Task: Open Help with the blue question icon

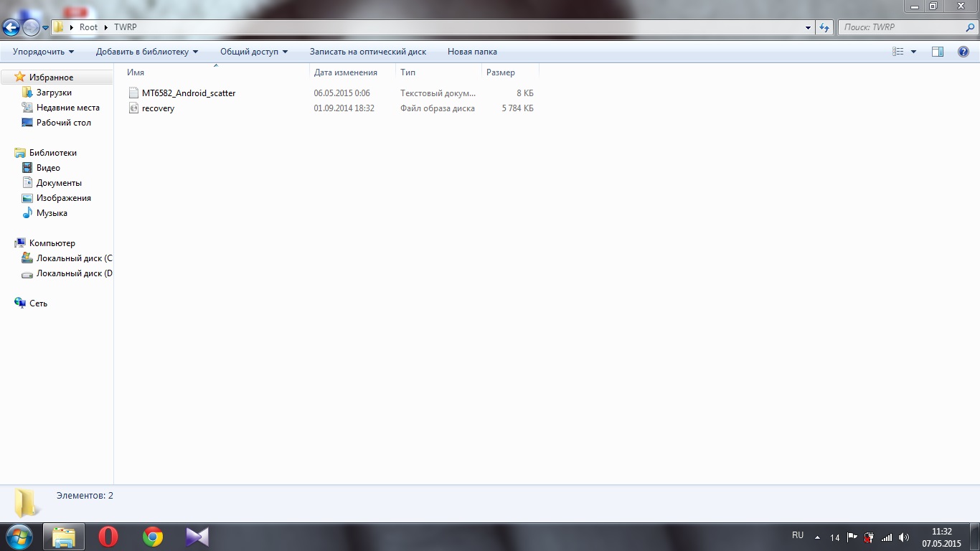Action: click(963, 52)
